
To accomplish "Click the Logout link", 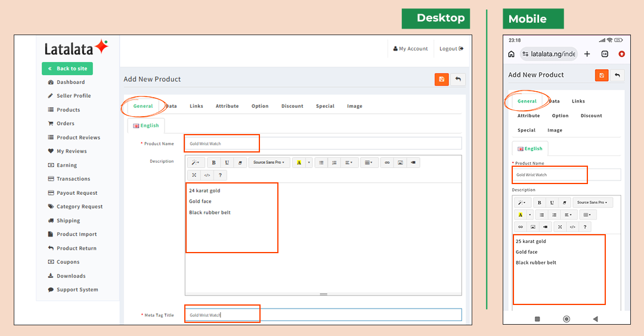I will [x=451, y=49].
